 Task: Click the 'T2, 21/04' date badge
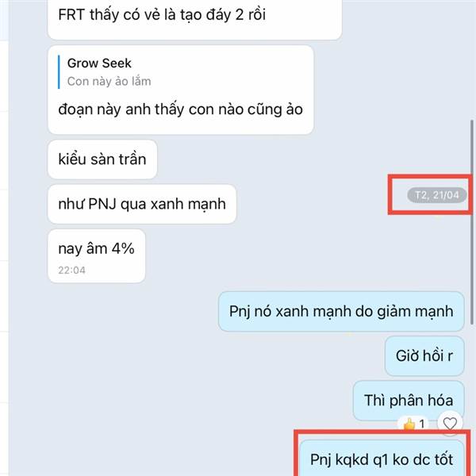click(436, 195)
